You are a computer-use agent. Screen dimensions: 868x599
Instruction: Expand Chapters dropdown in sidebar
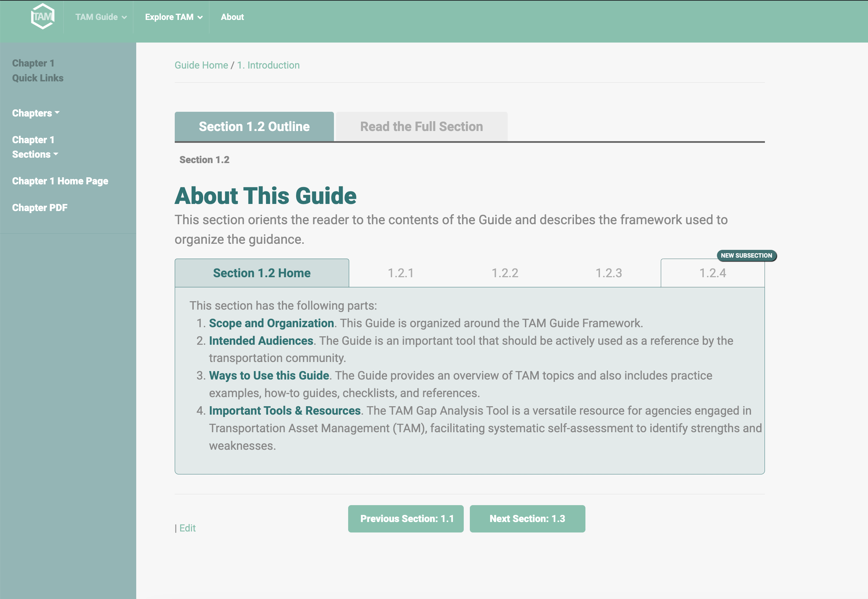click(x=35, y=113)
